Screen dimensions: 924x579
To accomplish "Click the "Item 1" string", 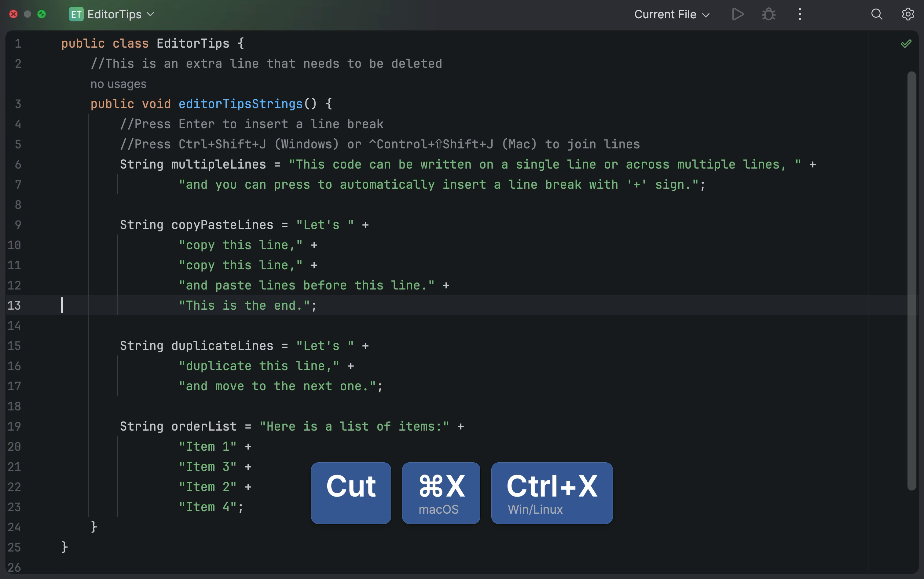I will pos(208,446).
